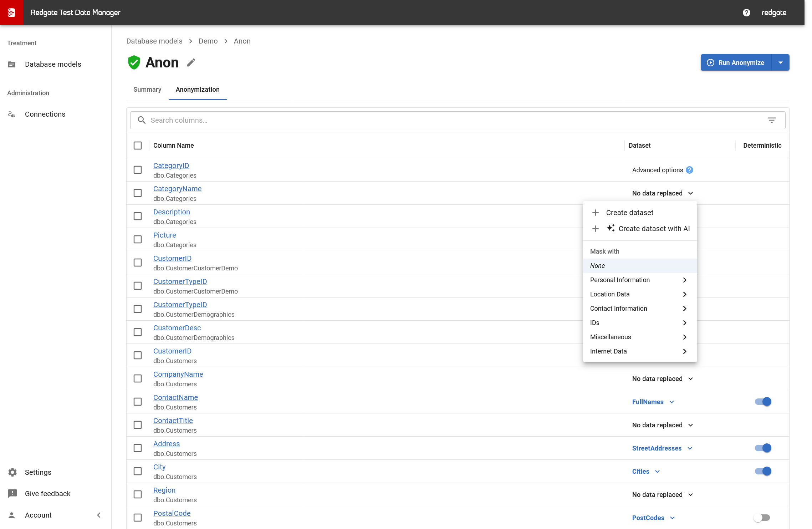Click the Search columns input field
The height and width of the screenshot is (529, 812).
click(x=453, y=120)
